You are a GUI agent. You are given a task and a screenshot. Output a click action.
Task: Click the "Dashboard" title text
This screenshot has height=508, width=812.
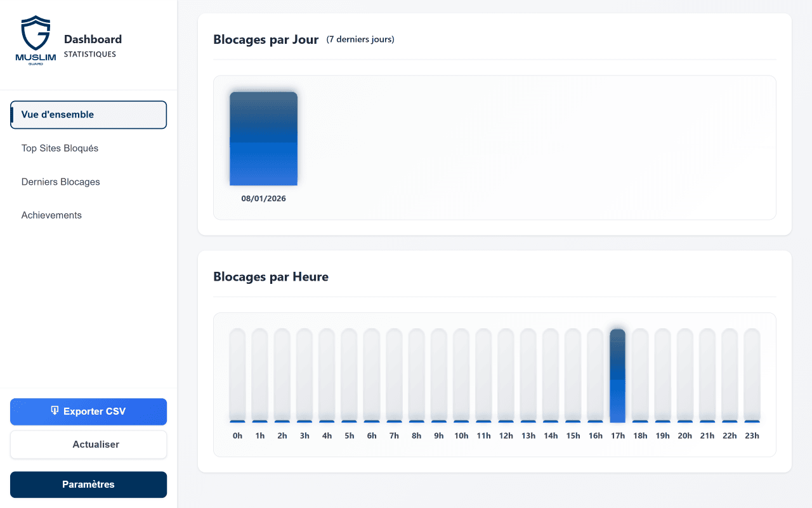93,39
